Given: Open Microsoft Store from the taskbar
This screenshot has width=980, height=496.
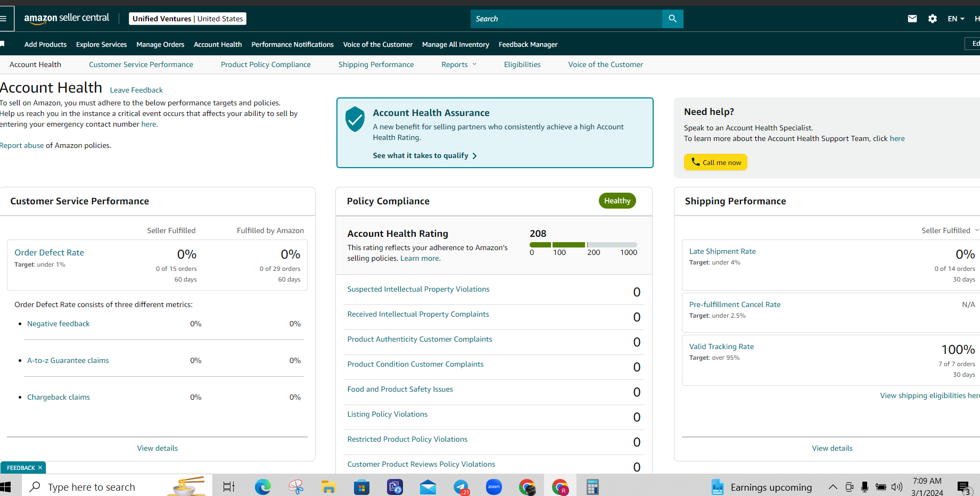Looking at the screenshot, I should tap(362, 487).
